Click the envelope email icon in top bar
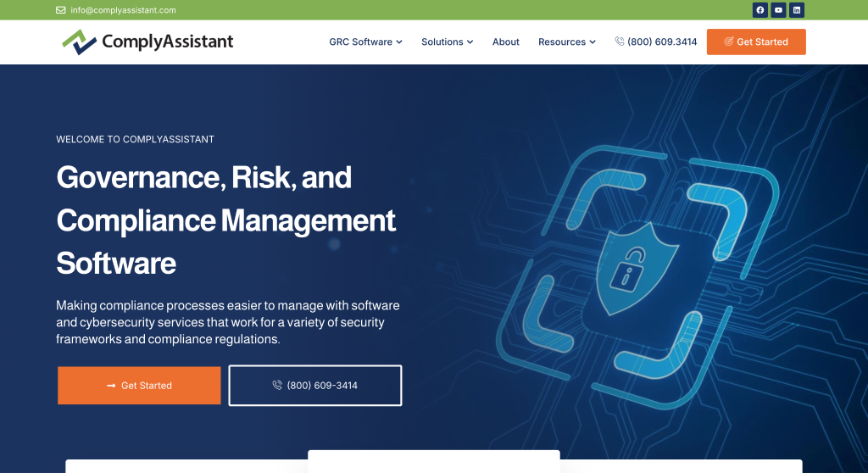 coord(61,10)
